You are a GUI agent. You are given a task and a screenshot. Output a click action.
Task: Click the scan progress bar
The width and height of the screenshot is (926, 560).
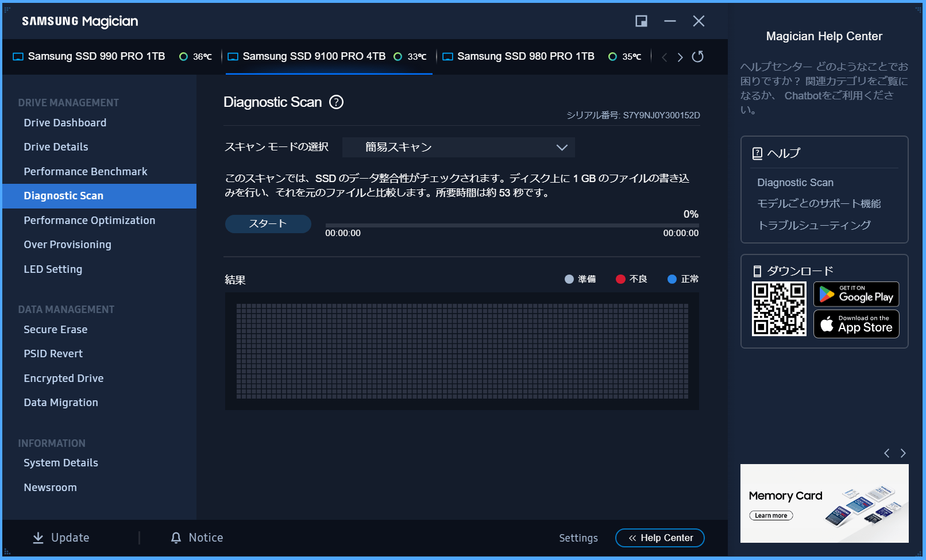point(512,226)
